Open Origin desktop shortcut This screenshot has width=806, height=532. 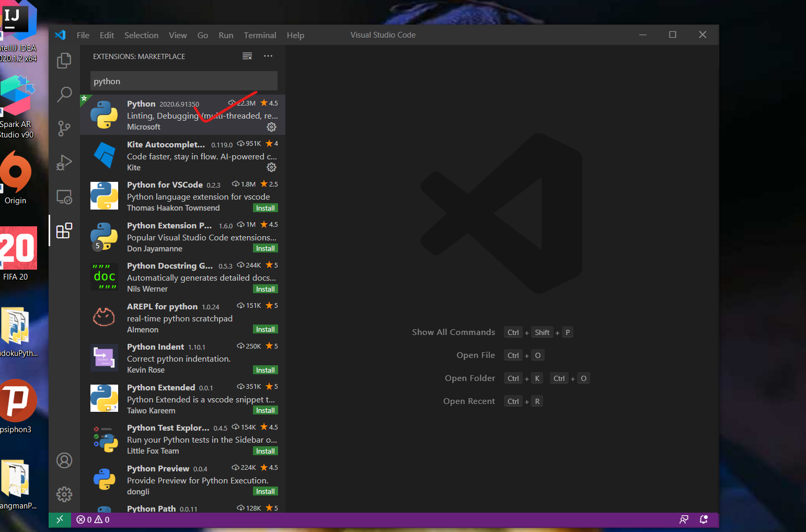(16, 178)
